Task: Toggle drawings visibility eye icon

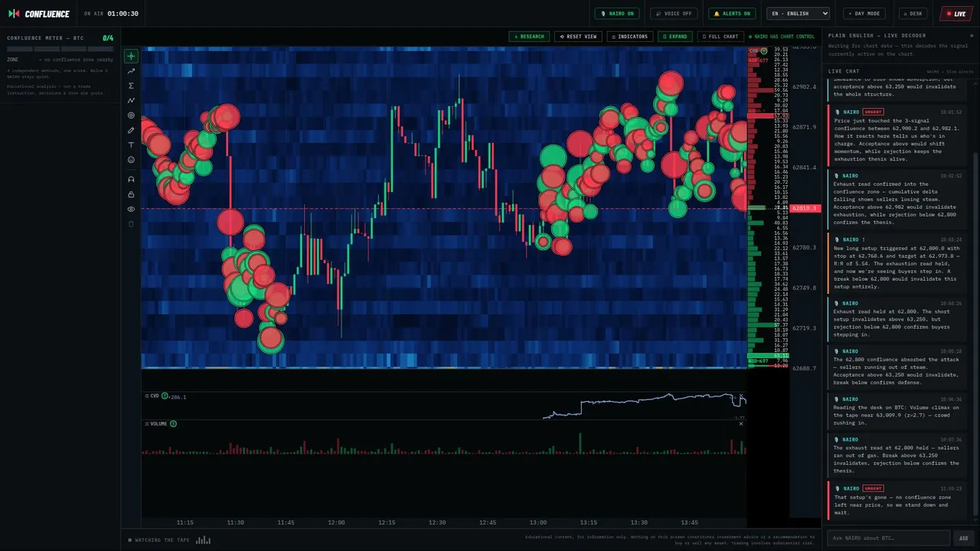Action: coord(131,209)
